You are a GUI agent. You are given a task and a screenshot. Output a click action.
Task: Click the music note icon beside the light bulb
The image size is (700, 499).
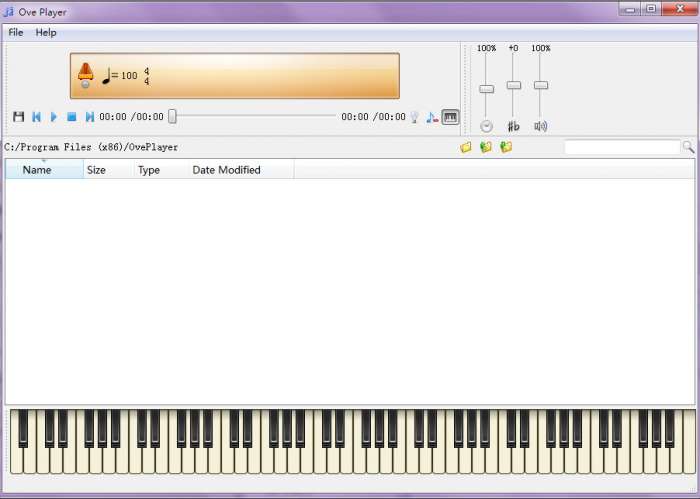pyautogui.click(x=432, y=117)
